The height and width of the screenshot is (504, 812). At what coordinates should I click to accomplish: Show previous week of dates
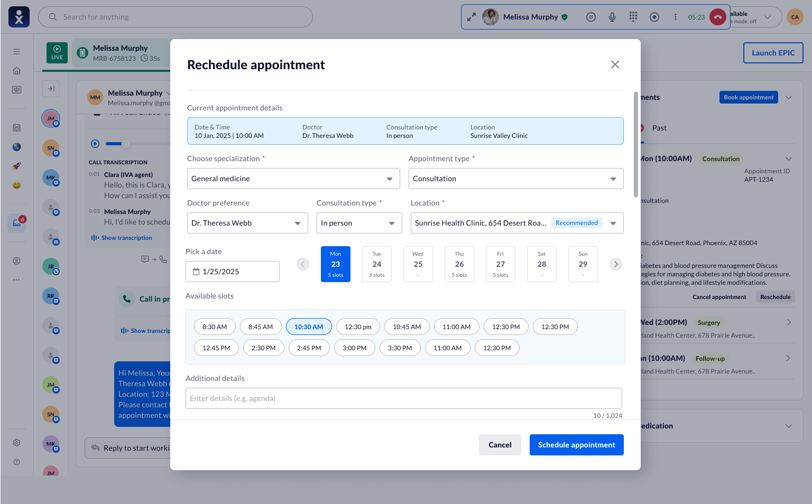coord(303,264)
